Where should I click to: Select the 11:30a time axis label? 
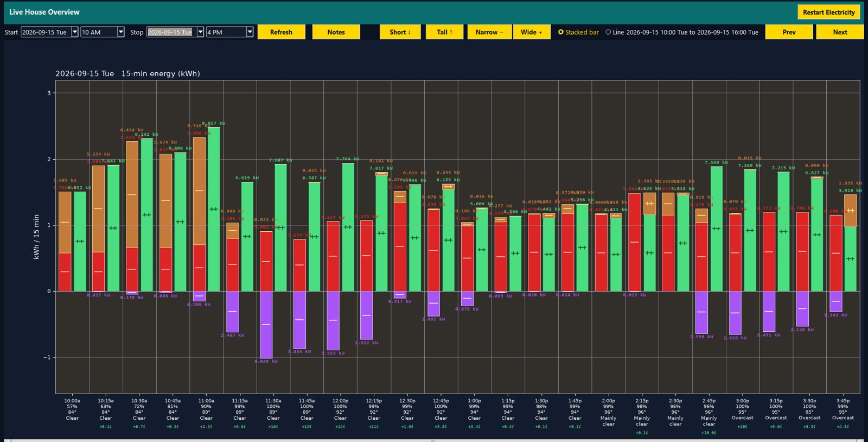point(273,401)
